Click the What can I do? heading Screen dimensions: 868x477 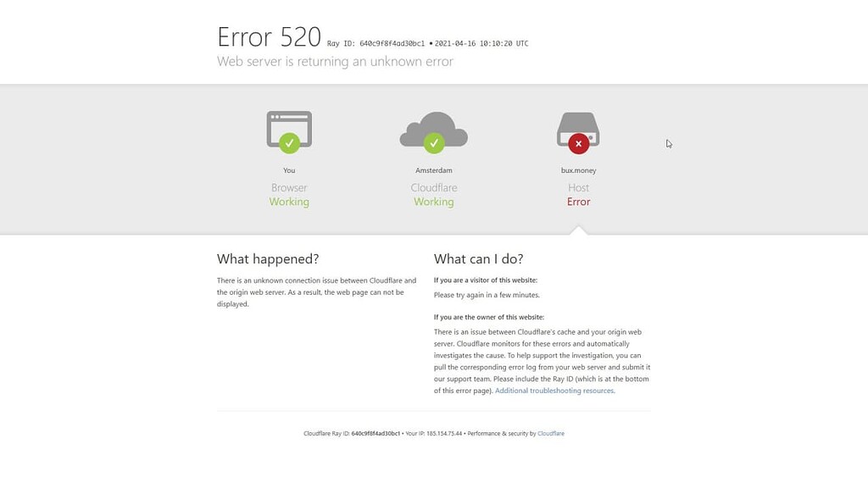pyautogui.click(x=479, y=259)
